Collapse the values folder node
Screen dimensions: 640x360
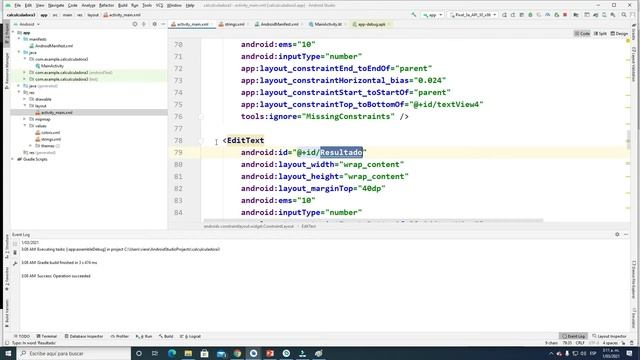click(x=24, y=126)
